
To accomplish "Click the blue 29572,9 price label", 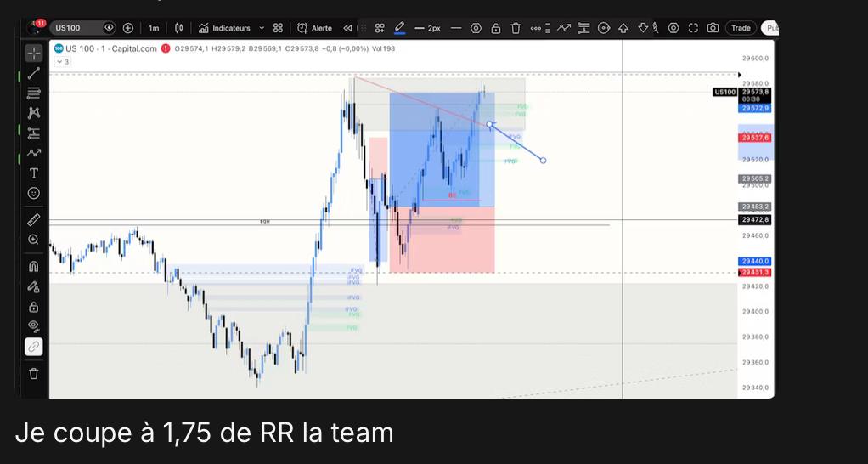I will (755, 109).
